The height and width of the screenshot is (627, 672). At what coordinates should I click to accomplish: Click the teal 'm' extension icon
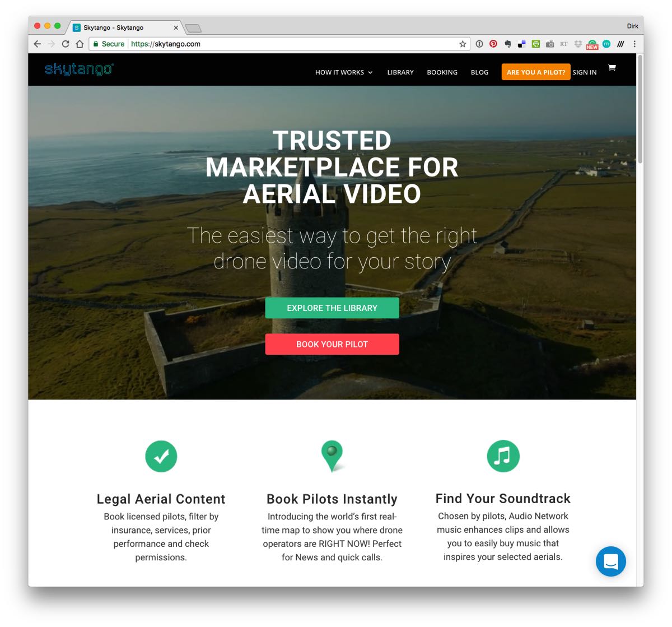pyautogui.click(x=606, y=44)
